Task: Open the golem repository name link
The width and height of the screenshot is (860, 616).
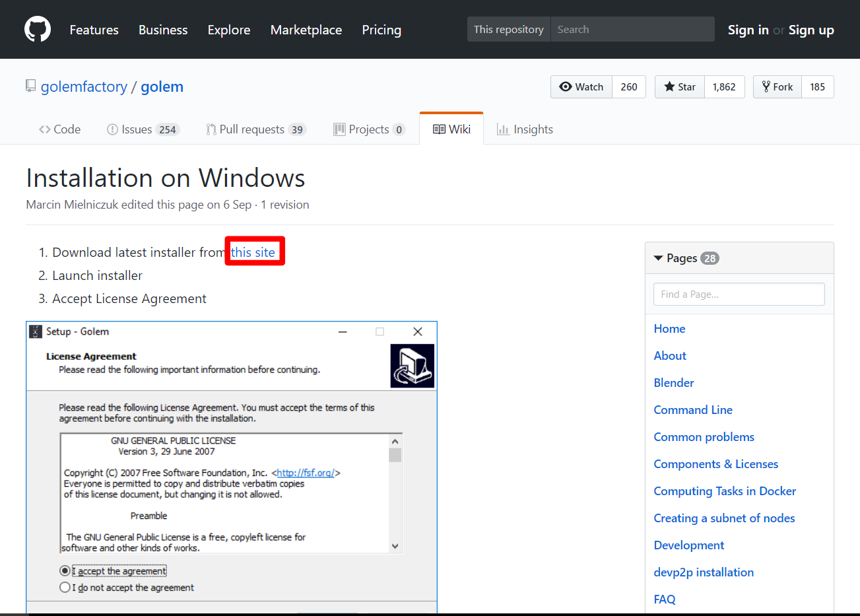Action: (162, 86)
